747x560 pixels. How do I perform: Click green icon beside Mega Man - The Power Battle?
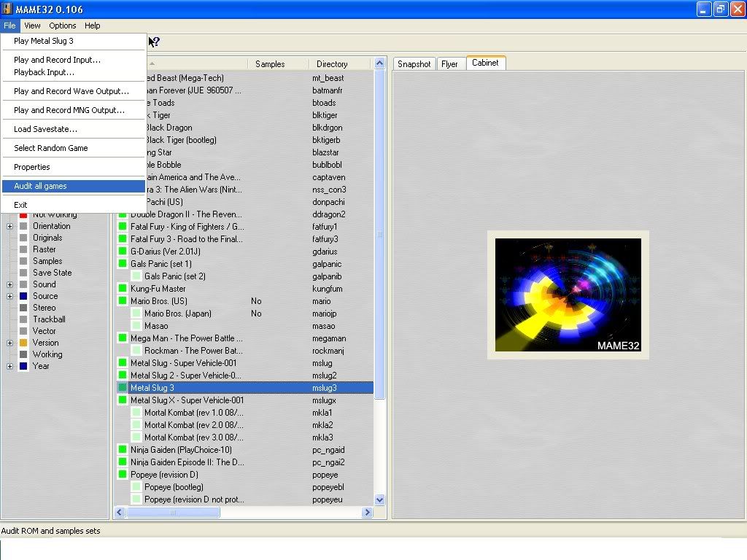click(123, 338)
